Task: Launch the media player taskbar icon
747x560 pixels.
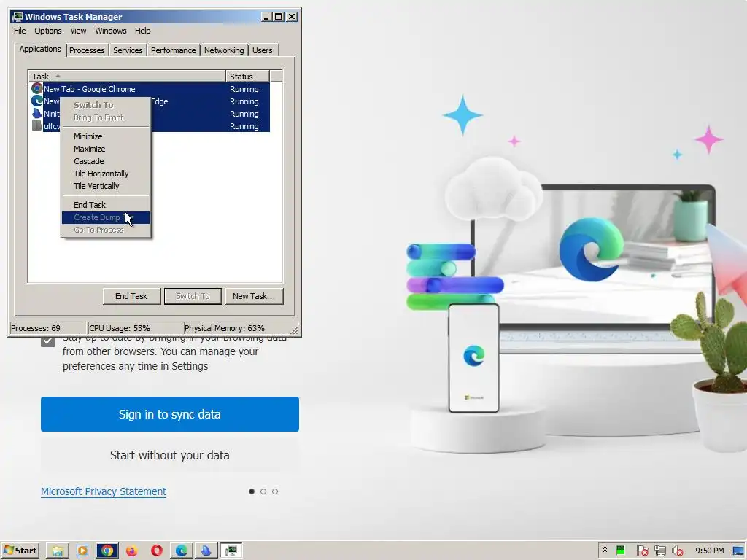Action: pos(82,551)
